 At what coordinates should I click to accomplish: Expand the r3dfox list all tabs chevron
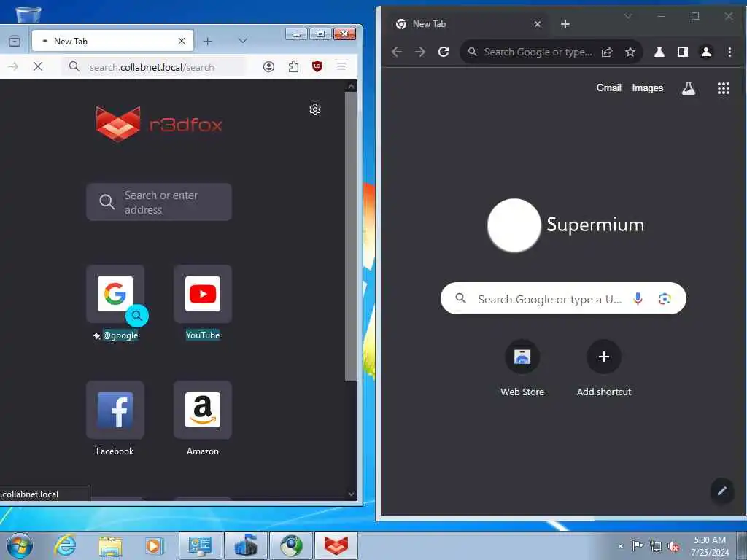pyautogui.click(x=243, y=41)
